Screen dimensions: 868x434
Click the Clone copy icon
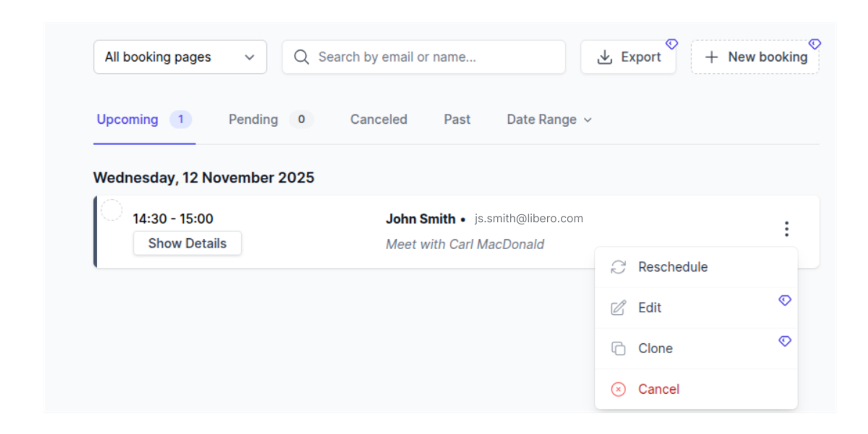pyautogui.click(x=618, y=348)
